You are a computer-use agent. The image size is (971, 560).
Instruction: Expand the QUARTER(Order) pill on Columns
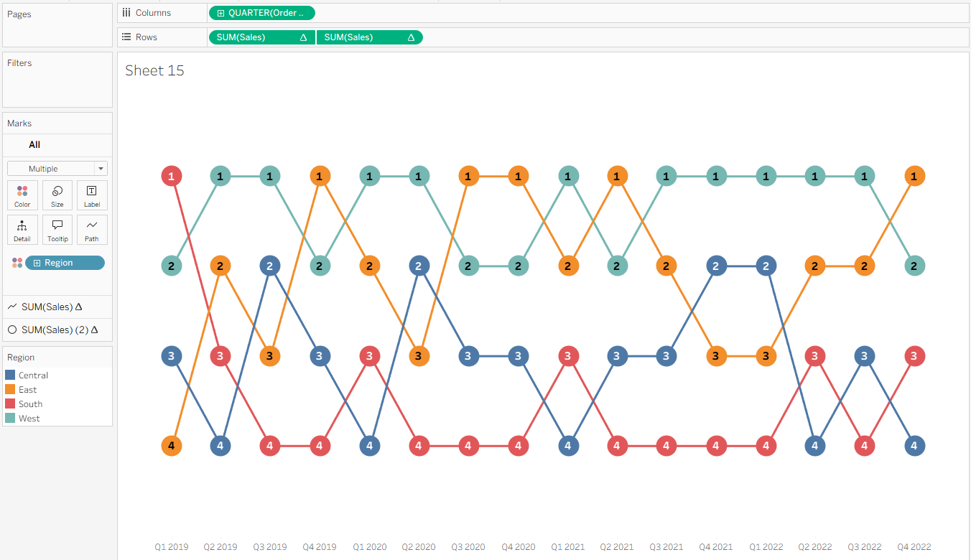[x=220, y=13]
